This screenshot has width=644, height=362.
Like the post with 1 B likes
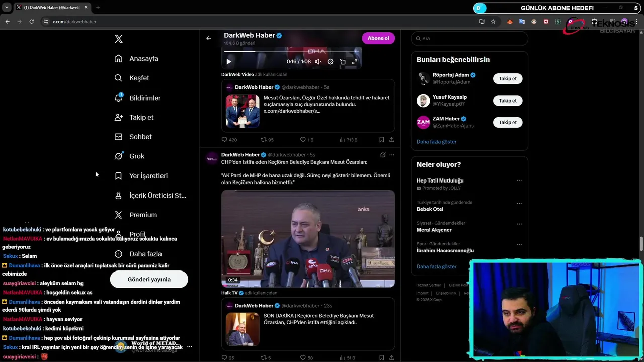point(306,139)
